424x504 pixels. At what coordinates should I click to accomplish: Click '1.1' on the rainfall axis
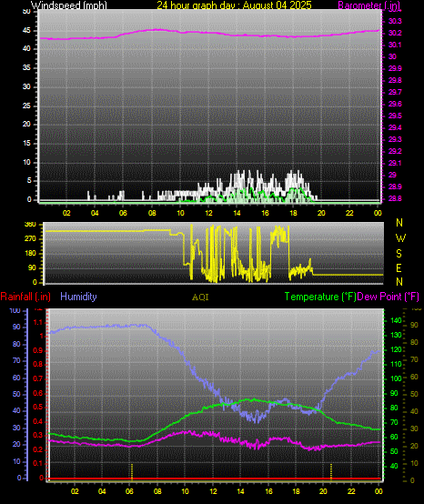click(38, 322)
